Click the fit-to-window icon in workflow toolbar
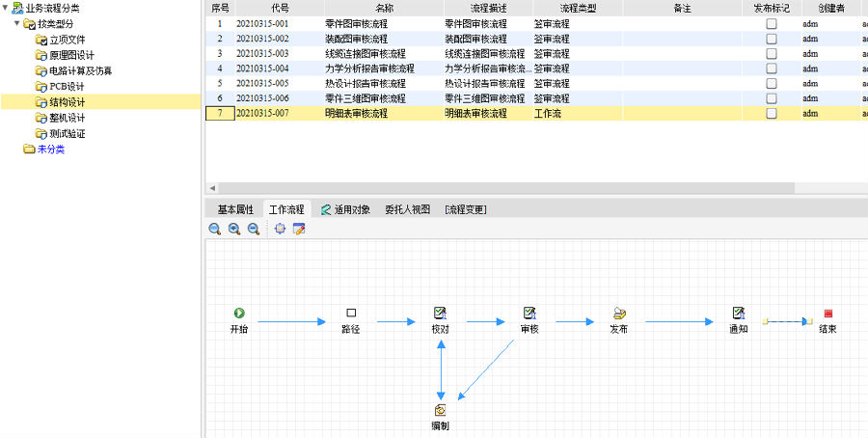Viewport: 868px width, 438px height. pyautogui.click(x=280, y=229)
